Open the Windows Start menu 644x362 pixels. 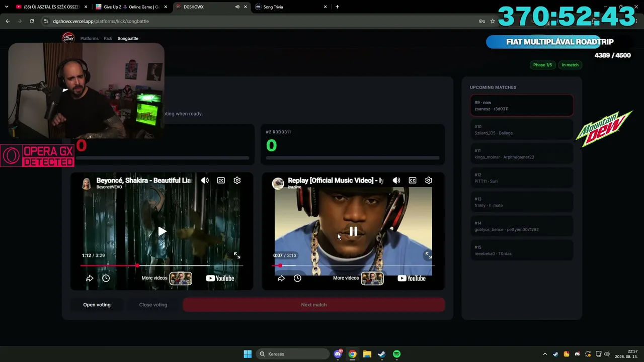coord(248,354)
